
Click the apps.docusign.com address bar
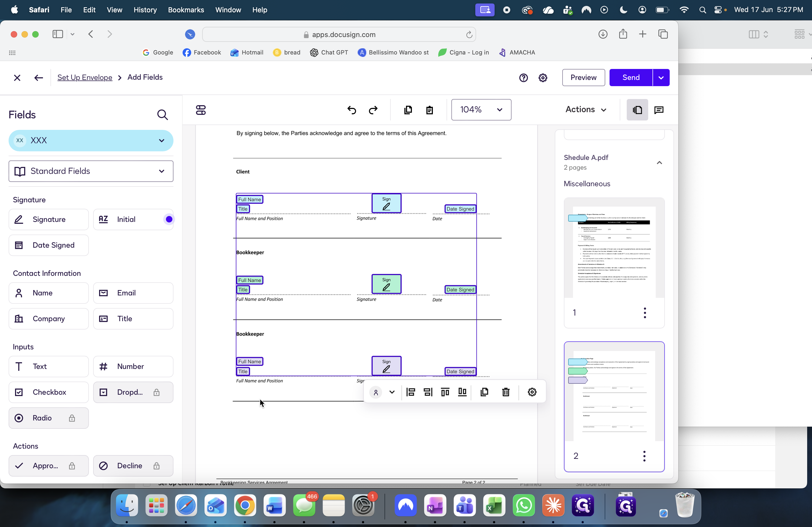[x=339, y=34]
